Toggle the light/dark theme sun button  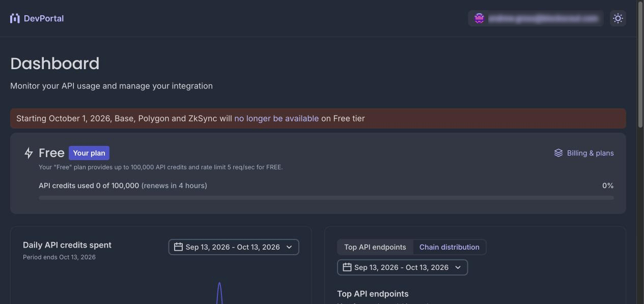[618, 18]
